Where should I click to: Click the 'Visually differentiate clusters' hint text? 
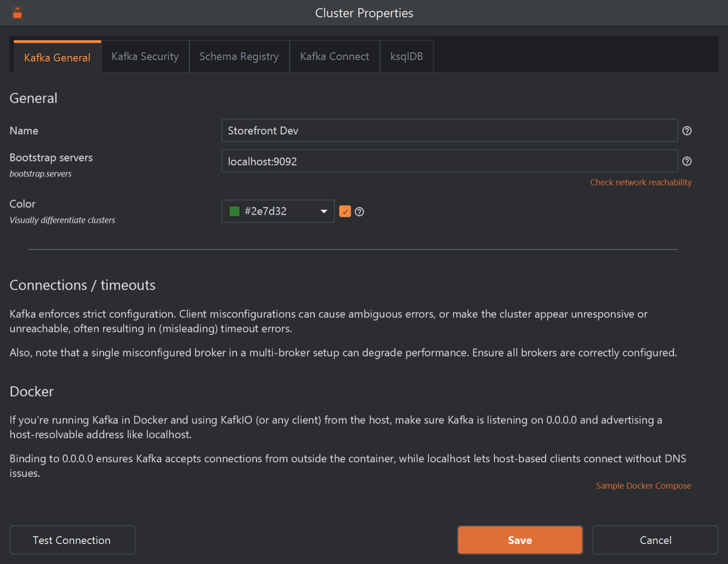pos(62,220)
